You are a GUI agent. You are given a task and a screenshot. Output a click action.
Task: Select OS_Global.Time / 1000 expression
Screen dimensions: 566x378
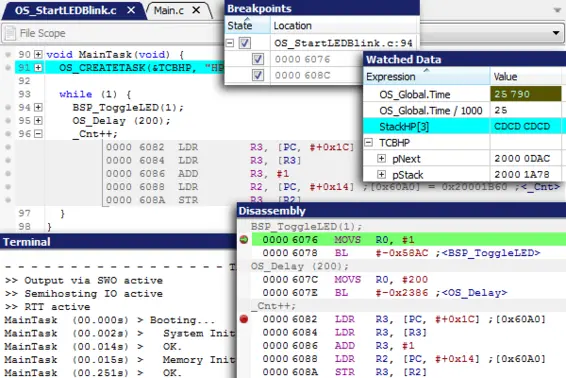tap(431, 110)
